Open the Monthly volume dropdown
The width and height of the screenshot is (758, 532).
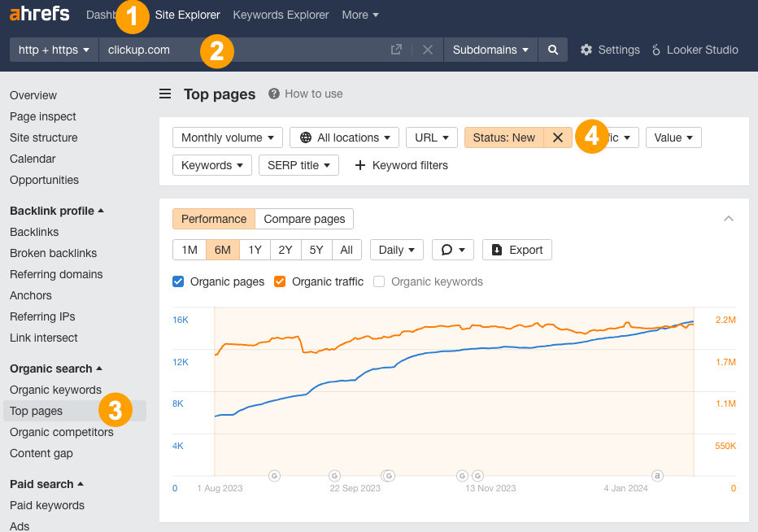coord(227,137)
